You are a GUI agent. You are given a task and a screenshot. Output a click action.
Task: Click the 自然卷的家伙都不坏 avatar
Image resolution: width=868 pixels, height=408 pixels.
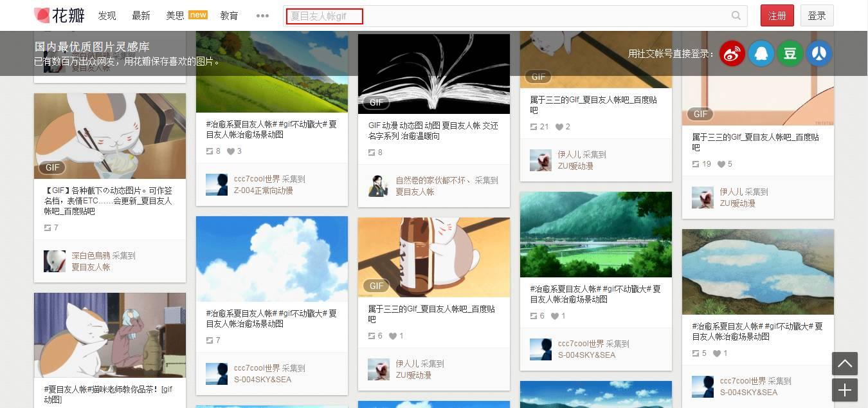pyautogui.click(x=379, y=186)
